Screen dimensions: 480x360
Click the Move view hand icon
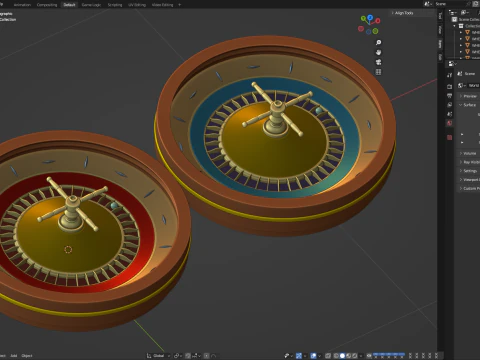(378, 52)
